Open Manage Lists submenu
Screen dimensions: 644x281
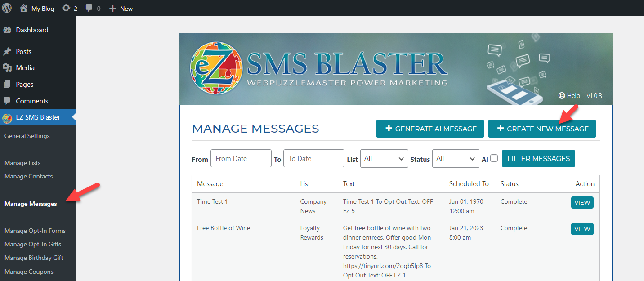[x=22, y=163]
